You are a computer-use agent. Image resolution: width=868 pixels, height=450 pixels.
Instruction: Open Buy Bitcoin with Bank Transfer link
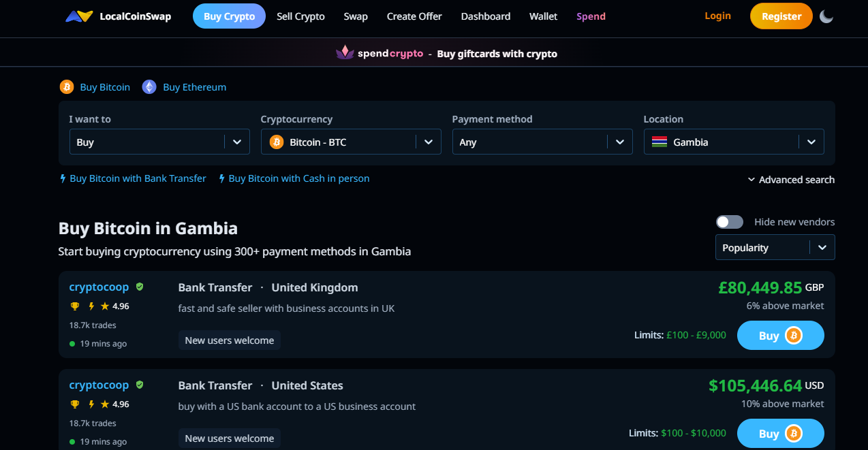coord(138,178)
